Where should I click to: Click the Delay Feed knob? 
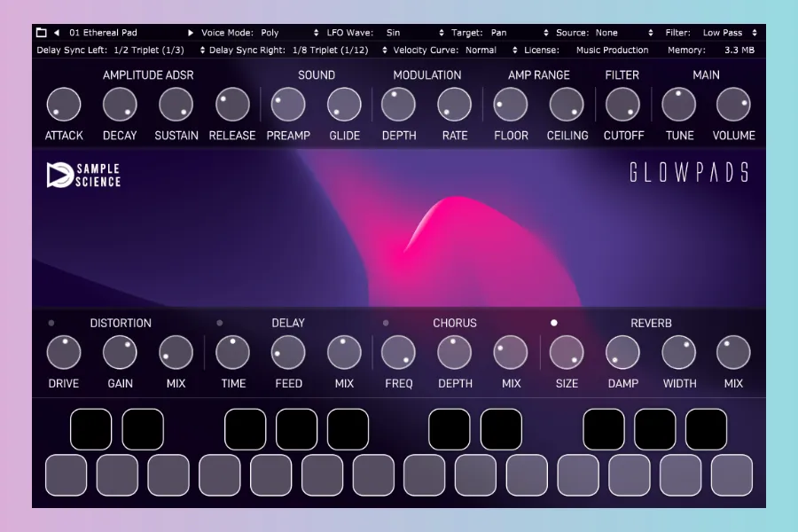point(288,352)
